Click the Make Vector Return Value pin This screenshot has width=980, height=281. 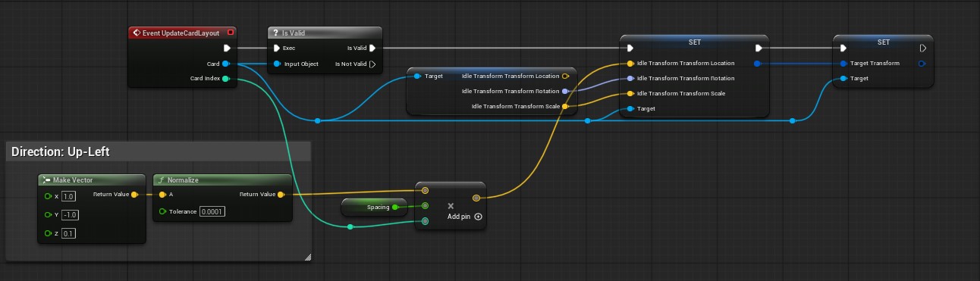134,195
